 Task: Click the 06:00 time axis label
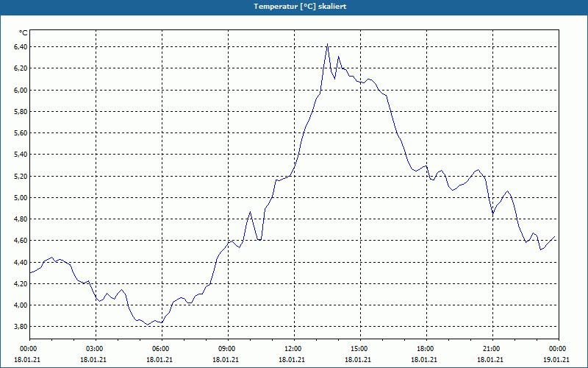pos(162,349)
